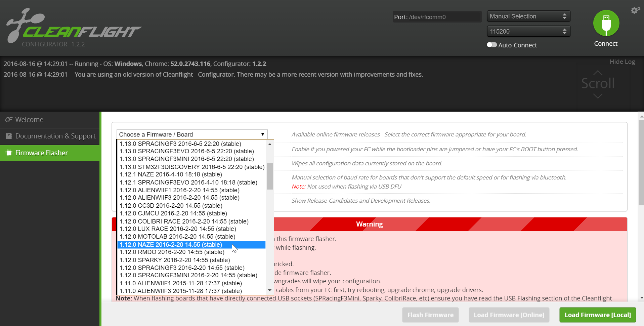Click the green USB Connect icon
Screen dimensions: 644x326
pyautogui.click(x=606, y=23)
